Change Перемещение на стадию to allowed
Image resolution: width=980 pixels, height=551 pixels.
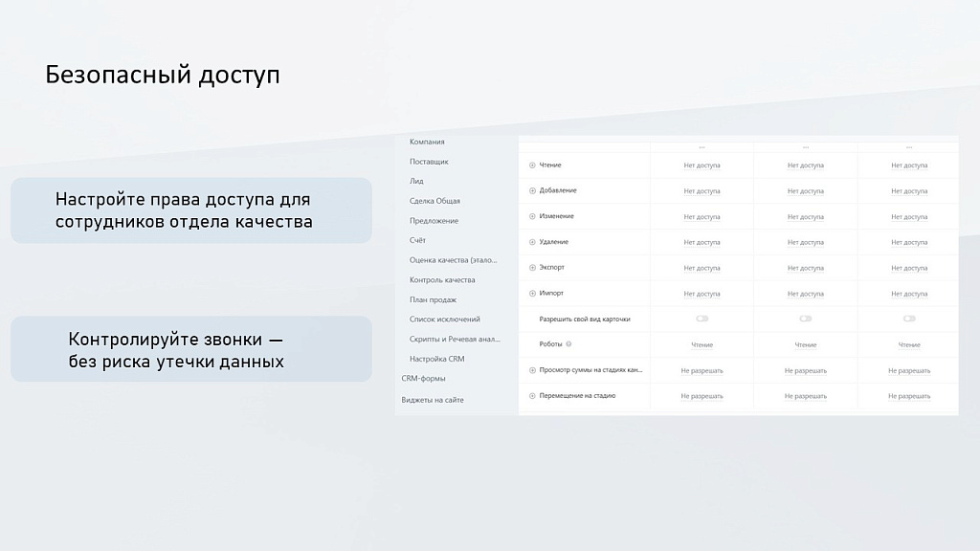pos(703,395)
